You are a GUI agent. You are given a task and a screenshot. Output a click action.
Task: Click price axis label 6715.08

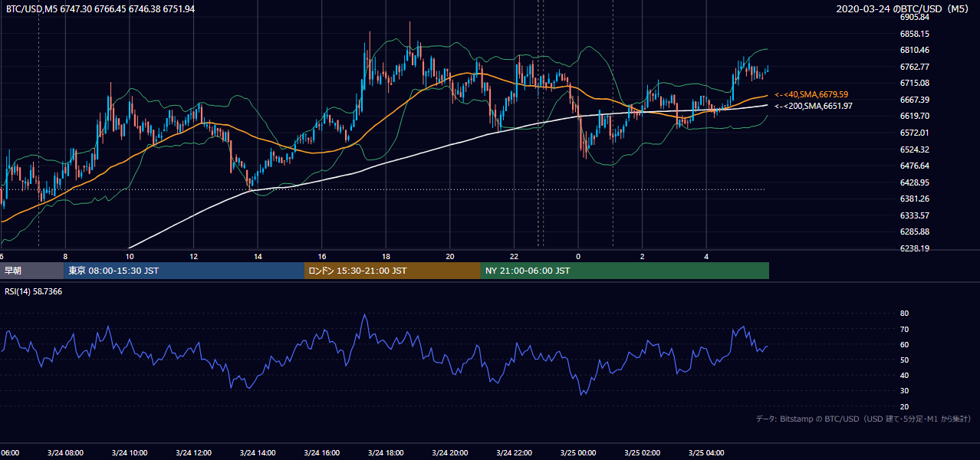(x=914, y=83)
